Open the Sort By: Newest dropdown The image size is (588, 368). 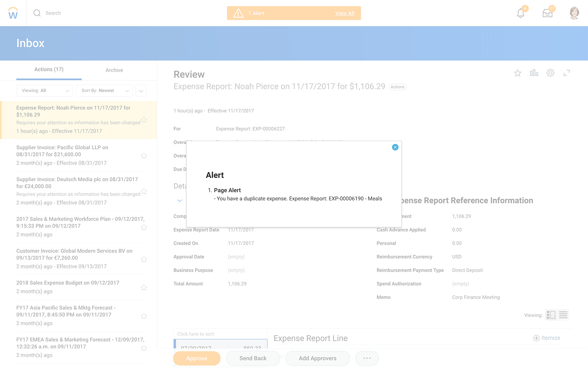tap(105, 91)
